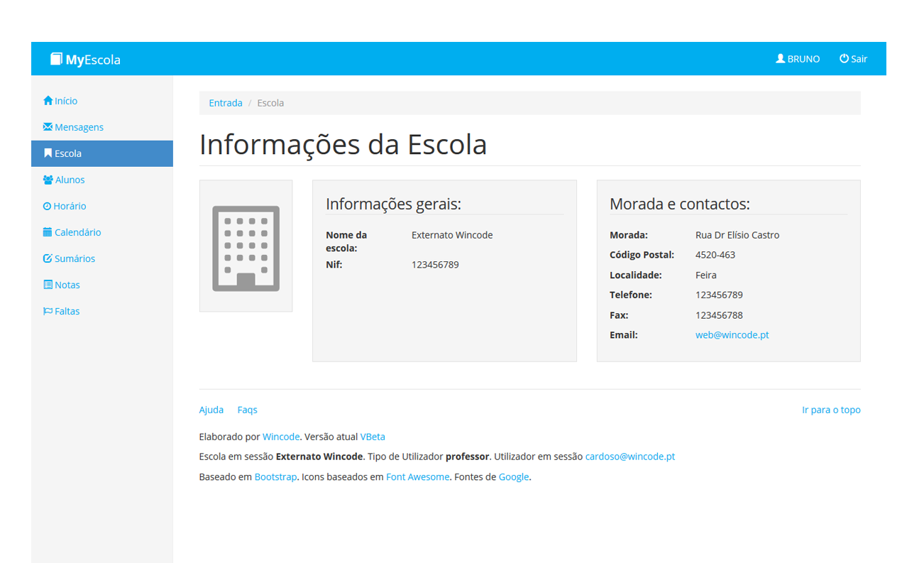The height and width of the screenshot is (563, 924).
Task: Click the school building image thumbnail
Action: tap(246, 246)
